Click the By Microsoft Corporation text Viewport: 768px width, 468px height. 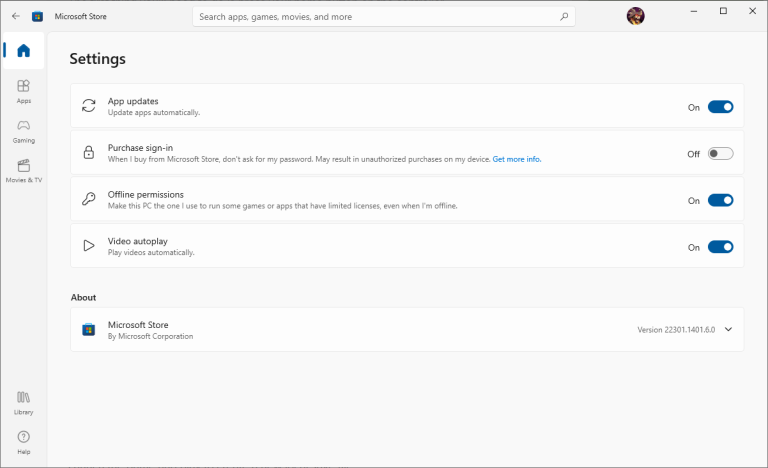point(150,336)
